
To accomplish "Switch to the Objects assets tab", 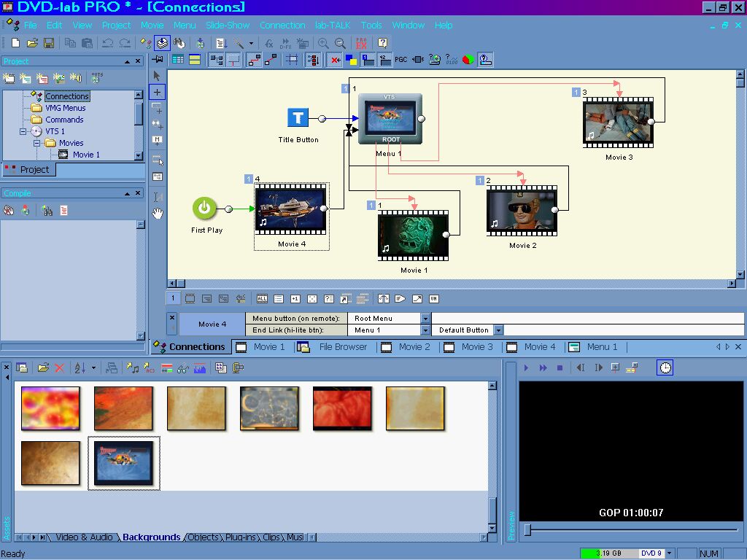I will tap(203, 537).
